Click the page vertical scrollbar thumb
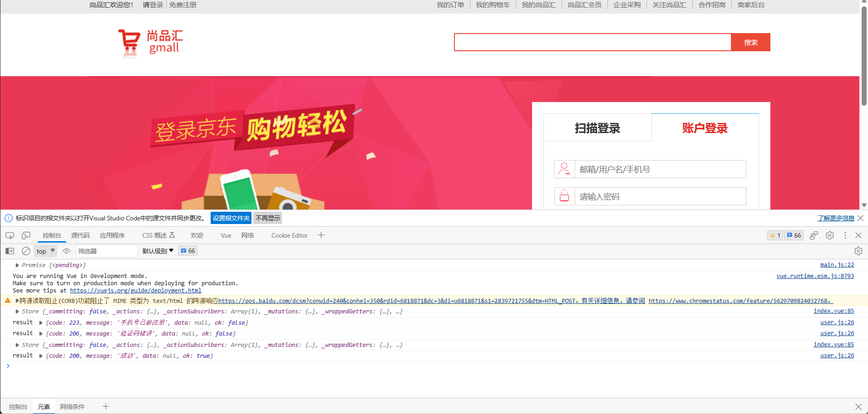This screenshot has width=868, height=414. [864, 55]
